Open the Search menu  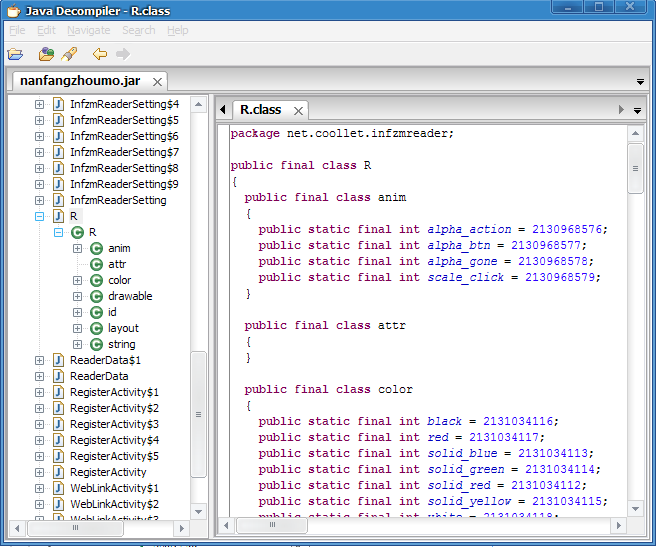point(138,31)
